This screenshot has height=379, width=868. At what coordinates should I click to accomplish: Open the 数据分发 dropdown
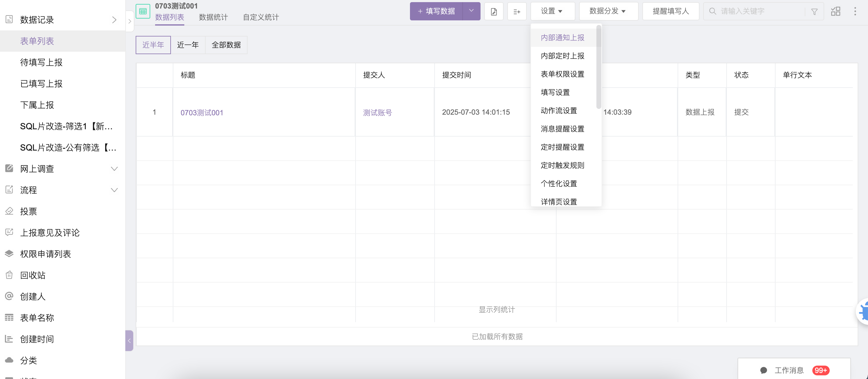coord(609,11)
